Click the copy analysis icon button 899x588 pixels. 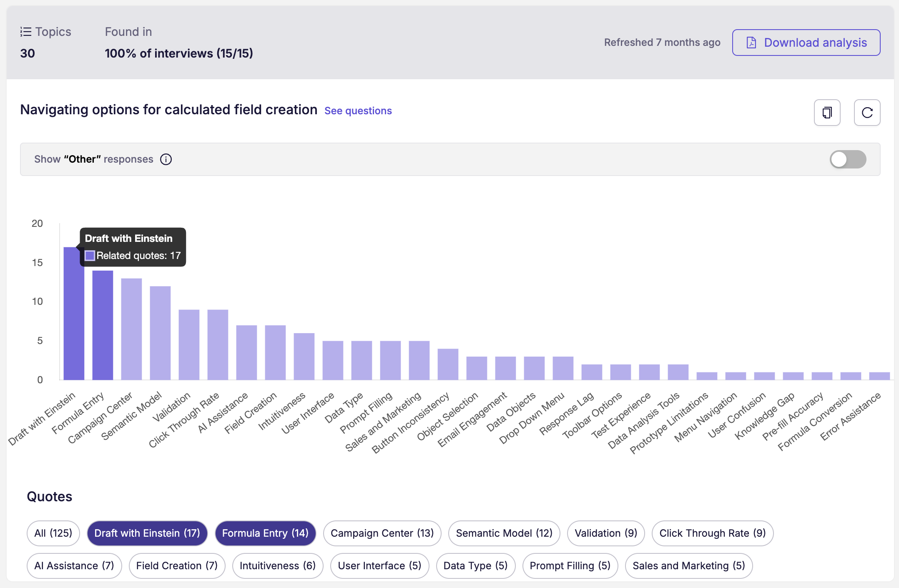pyautogui.click(x=827, y=113)
